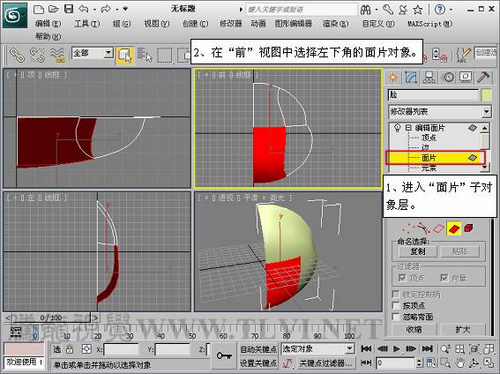
Task: Toggle set key mode with the key icon
Action: click(x=224, y=356)
